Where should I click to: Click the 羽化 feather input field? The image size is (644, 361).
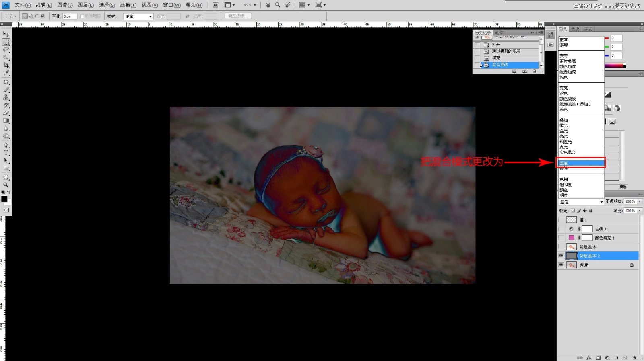[x=69, y=16]
